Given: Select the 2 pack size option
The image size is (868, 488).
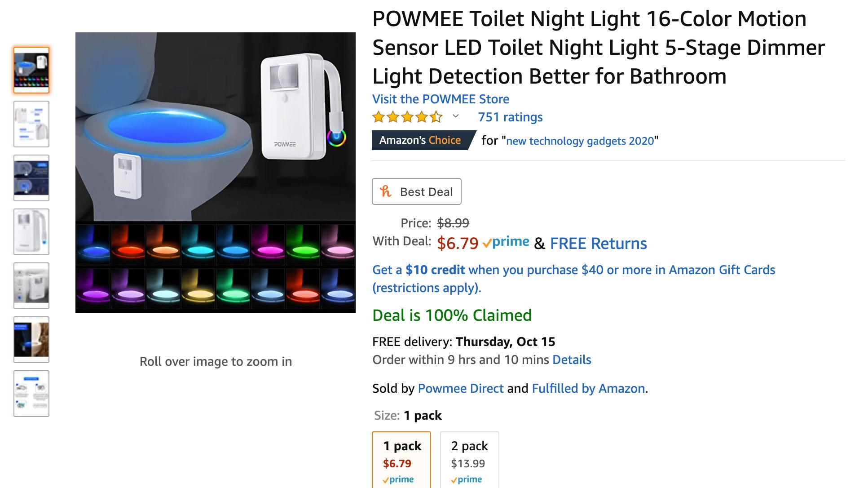Looking at the screenshot, I should (x=469, y=458).
